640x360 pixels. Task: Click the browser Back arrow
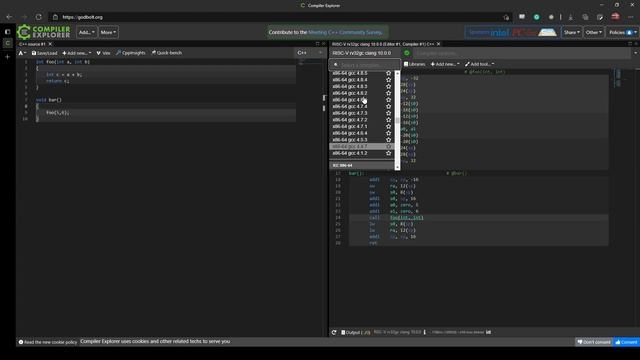click(9, 17)
